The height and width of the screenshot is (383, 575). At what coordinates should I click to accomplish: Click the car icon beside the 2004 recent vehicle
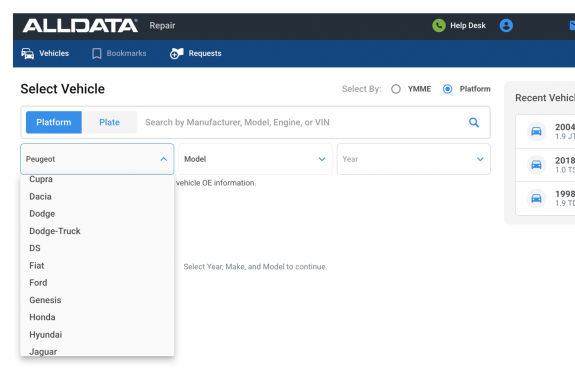[x=536, y=131]
